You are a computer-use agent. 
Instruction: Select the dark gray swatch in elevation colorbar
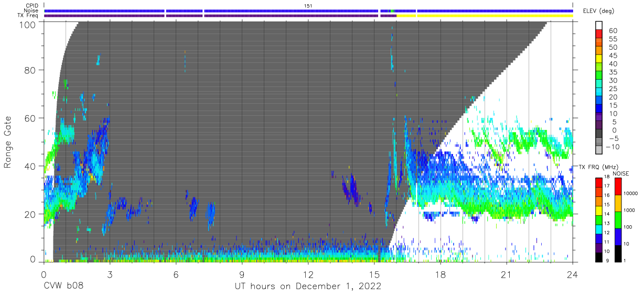(x=599, y=134)
